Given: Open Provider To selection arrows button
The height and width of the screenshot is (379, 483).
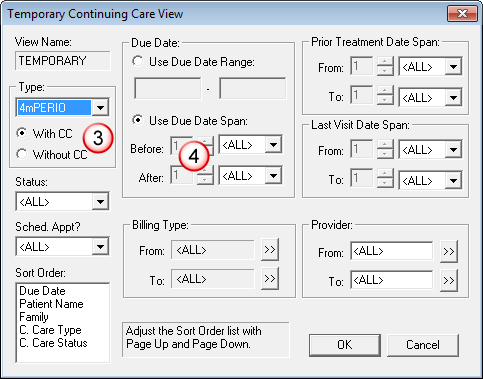Looking at the screenshot, I should [x=449, y=280].
